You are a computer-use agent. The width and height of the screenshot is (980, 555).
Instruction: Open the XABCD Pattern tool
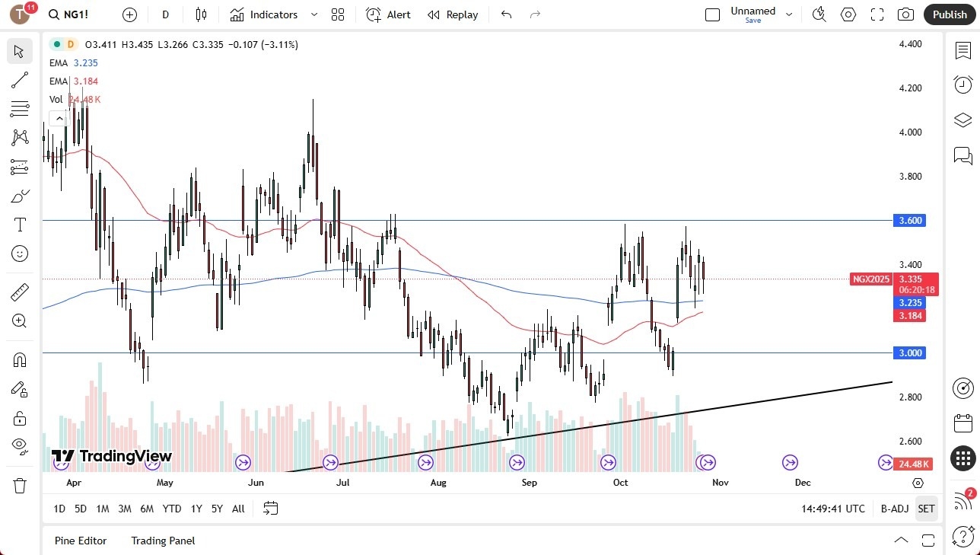point(20,138)
